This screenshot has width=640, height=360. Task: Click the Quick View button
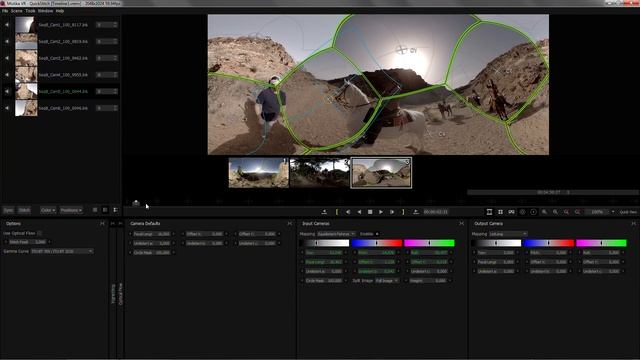point(628,212)
